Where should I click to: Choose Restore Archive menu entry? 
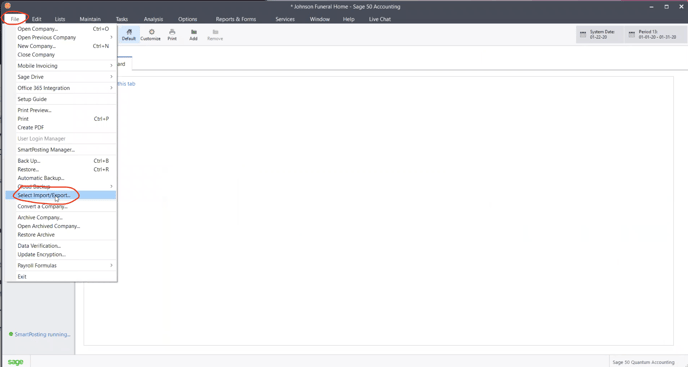click(x=61, y=234)
